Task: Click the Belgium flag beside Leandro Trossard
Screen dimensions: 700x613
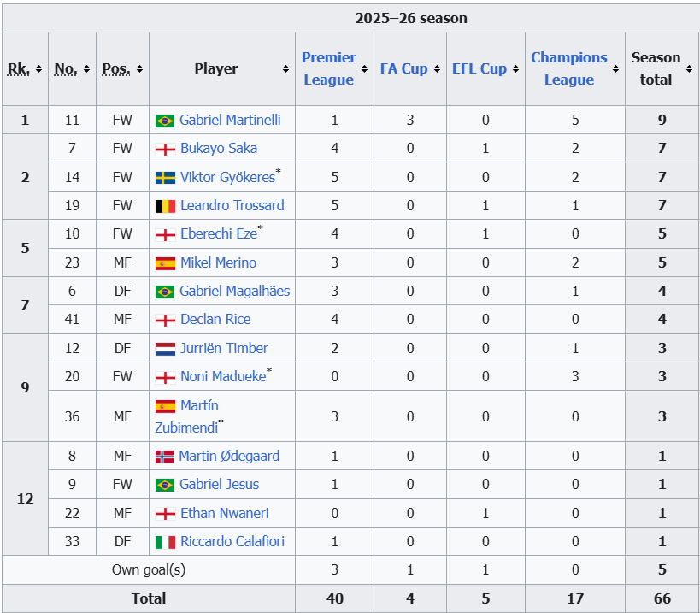Action: click(x=165, y=206)
